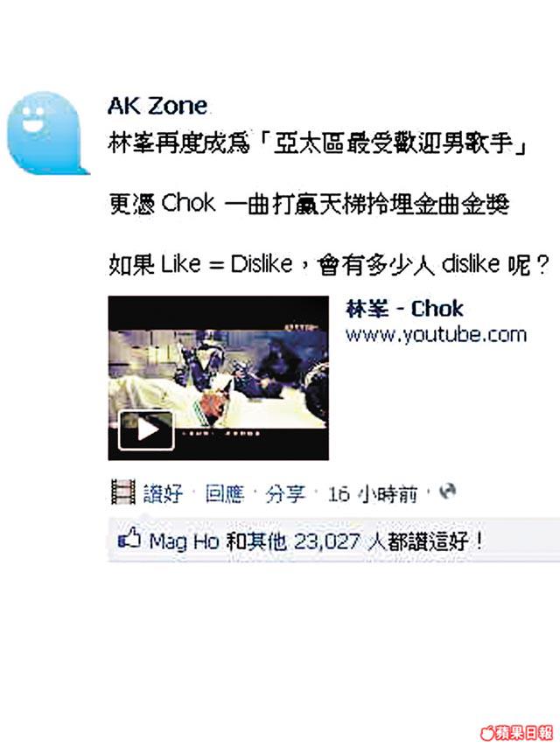Click the likes summary bar

coord(334,540)
